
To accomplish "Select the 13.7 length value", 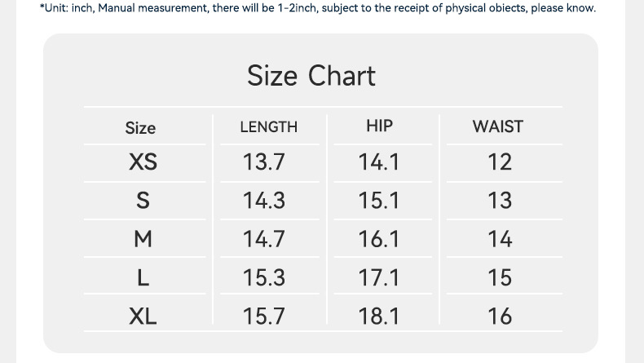I will coord(264,162).
